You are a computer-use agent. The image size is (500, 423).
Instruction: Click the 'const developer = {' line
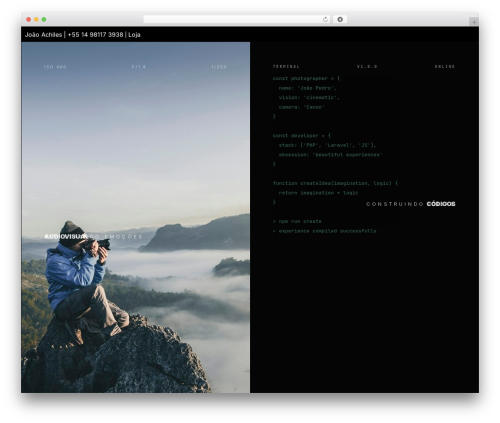point(302,136)
